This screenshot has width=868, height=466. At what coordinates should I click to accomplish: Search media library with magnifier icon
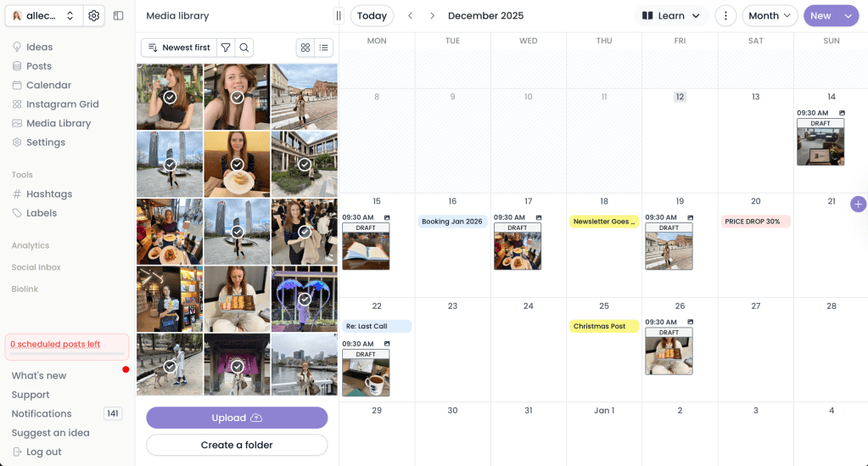pyautogui.click(x=244, y=48)
